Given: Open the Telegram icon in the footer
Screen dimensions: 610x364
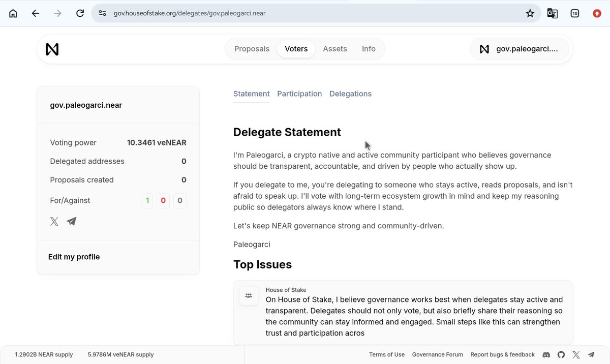Looking at the screenshot, I should (x=591, y=355).
